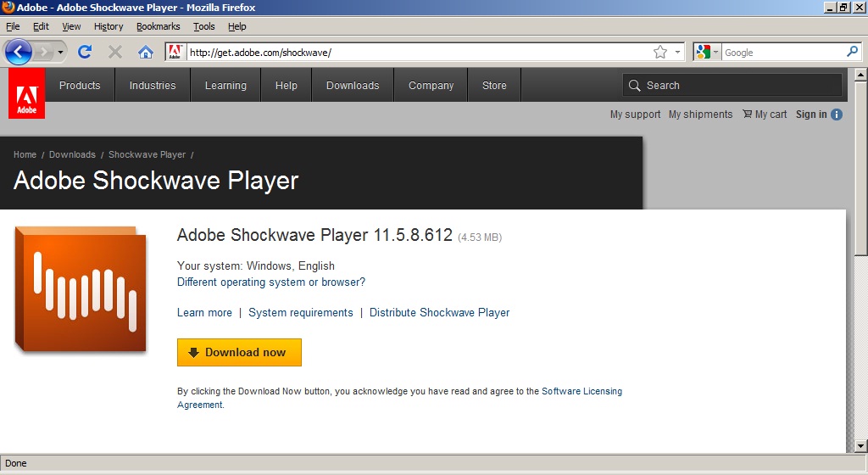
Task: Click the page scrollbar down arrow
Action: click(x=860, y=445)
